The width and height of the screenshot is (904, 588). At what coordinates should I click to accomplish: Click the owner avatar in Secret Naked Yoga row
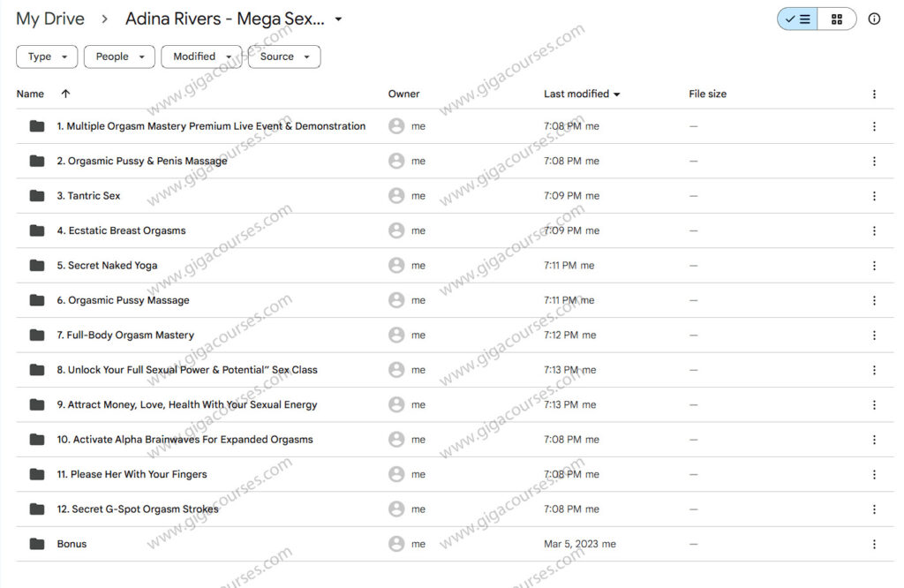(396, 266)
